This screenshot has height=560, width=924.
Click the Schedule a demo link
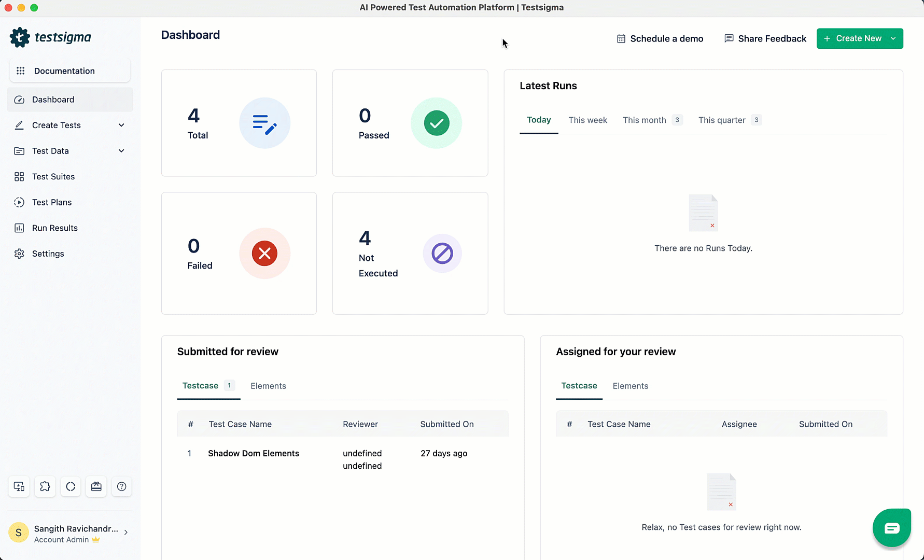coord(660,39)
